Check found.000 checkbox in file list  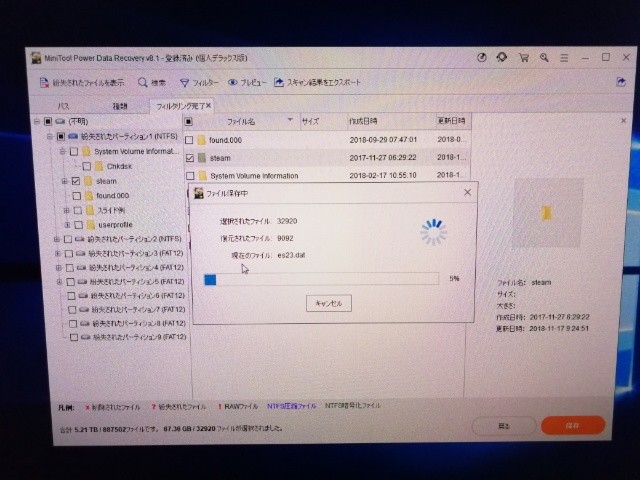click(x=189, y=140)
